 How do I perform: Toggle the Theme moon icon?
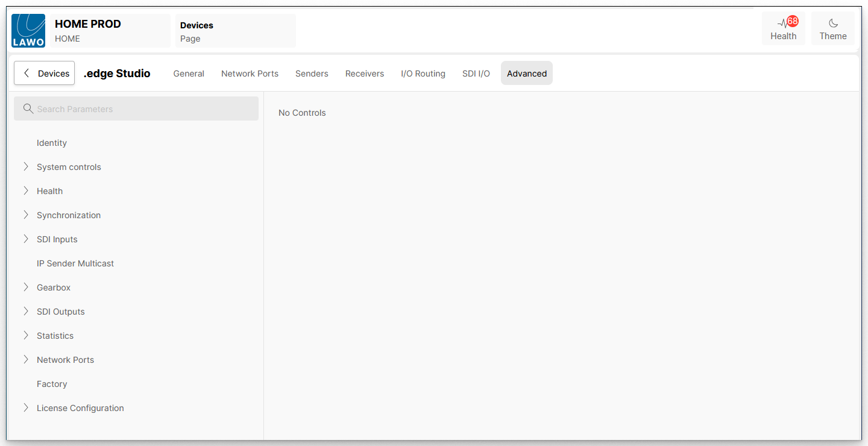pyautogui.click(x=833, y=24)
